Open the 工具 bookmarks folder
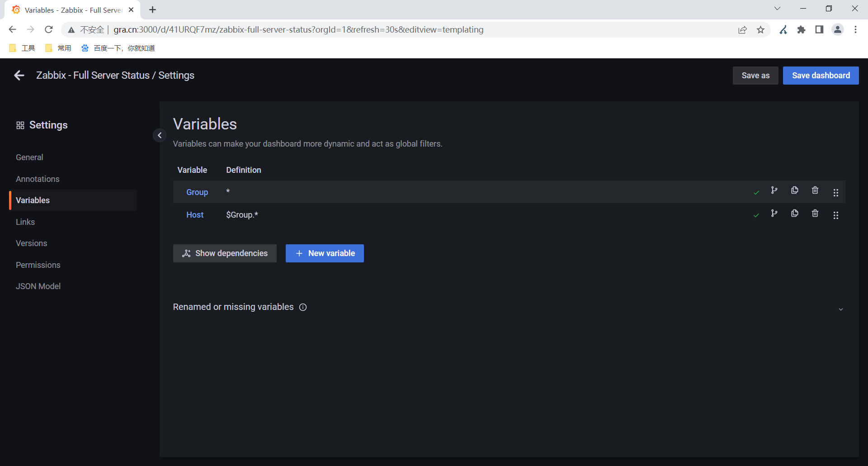Screen dimensions: 868x466 point(22,48)
